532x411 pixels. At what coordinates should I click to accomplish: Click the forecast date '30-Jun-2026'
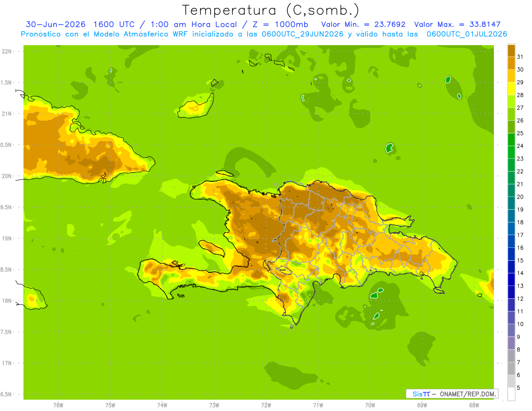click(x=55, y=25)
